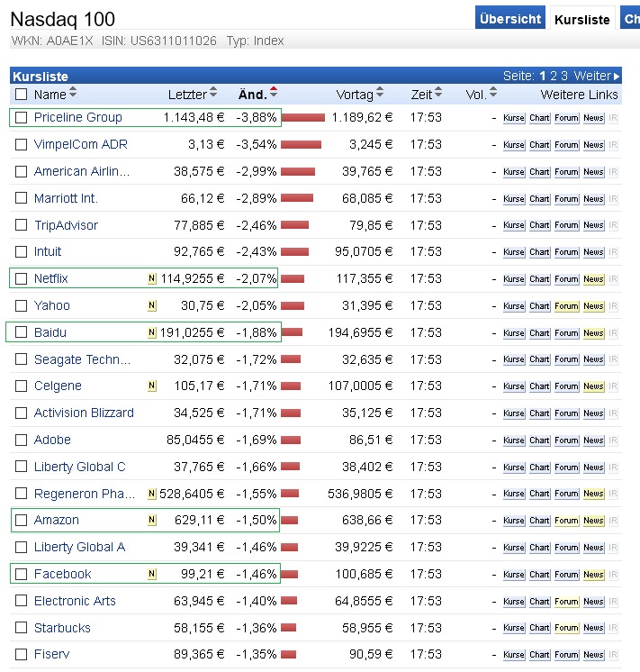The height and width of the screenshot is (672, 640).
Task: Click the red change bar for VimpelCom ADR
Action: (x=302, y=144)
